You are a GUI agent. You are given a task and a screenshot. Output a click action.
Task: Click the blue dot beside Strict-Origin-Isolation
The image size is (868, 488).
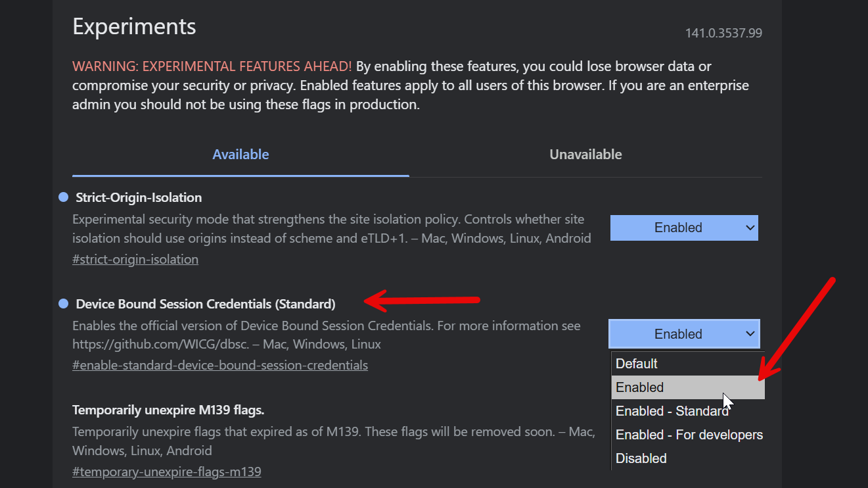click(x=63, y=197)
